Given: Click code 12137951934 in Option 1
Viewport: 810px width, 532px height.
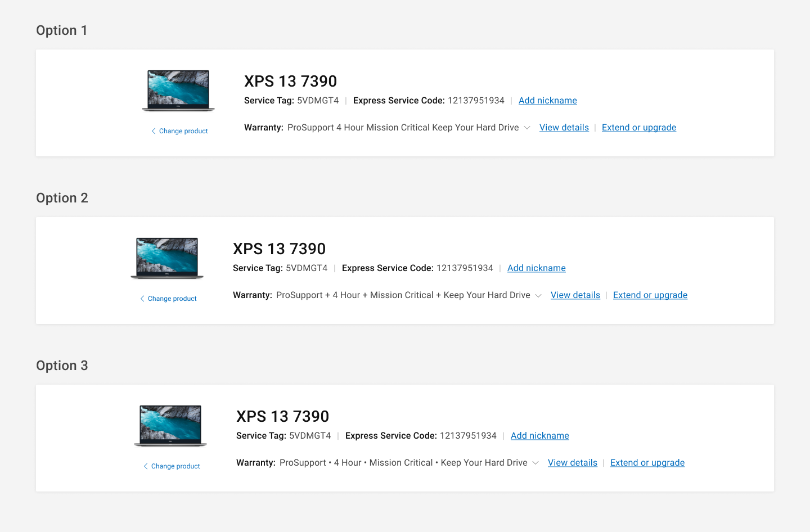Looking at the screenshot, I should tap(476, 101).
